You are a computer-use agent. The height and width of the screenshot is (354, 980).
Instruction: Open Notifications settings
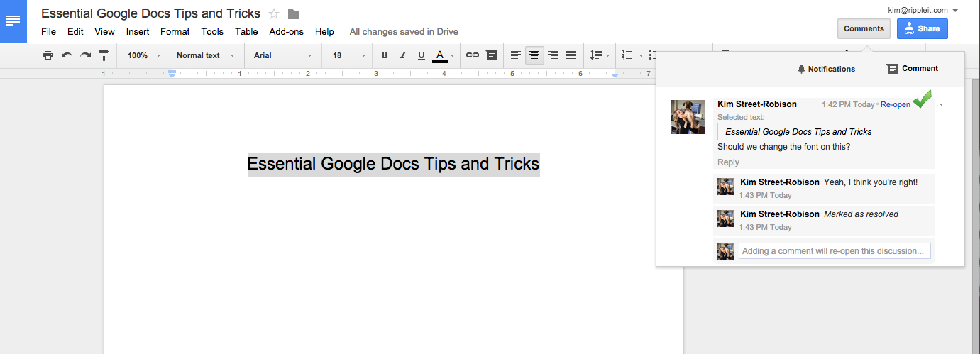tap(827, 69)
